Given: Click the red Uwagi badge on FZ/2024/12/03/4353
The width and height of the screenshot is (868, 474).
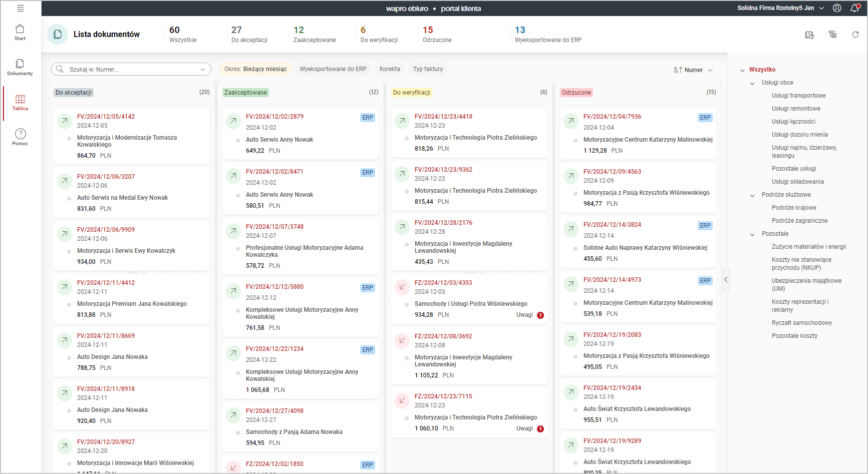Looking at the screenshot, I should pos(540,315).
